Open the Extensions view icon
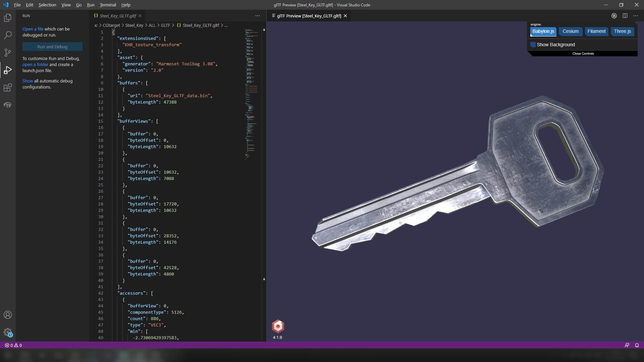 7,88
